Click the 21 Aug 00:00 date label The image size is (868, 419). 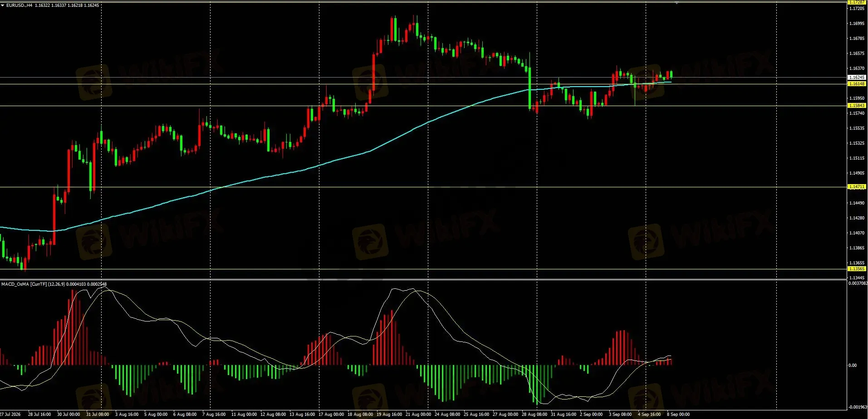click(418, 414)
